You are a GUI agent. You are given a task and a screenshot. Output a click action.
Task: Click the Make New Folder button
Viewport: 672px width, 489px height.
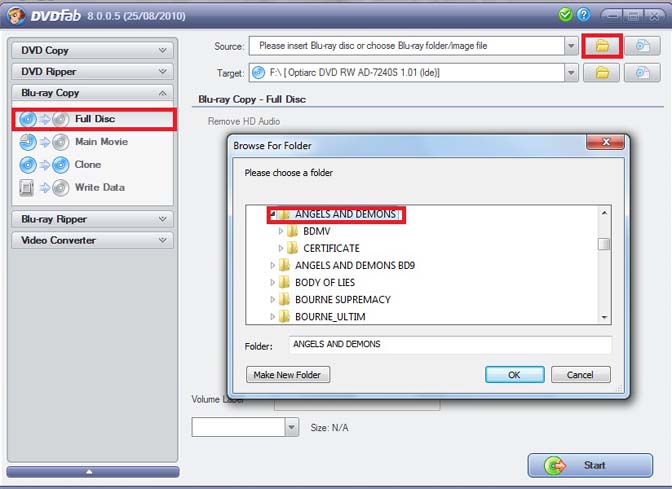pyautogui.click(x=288, y=375)
